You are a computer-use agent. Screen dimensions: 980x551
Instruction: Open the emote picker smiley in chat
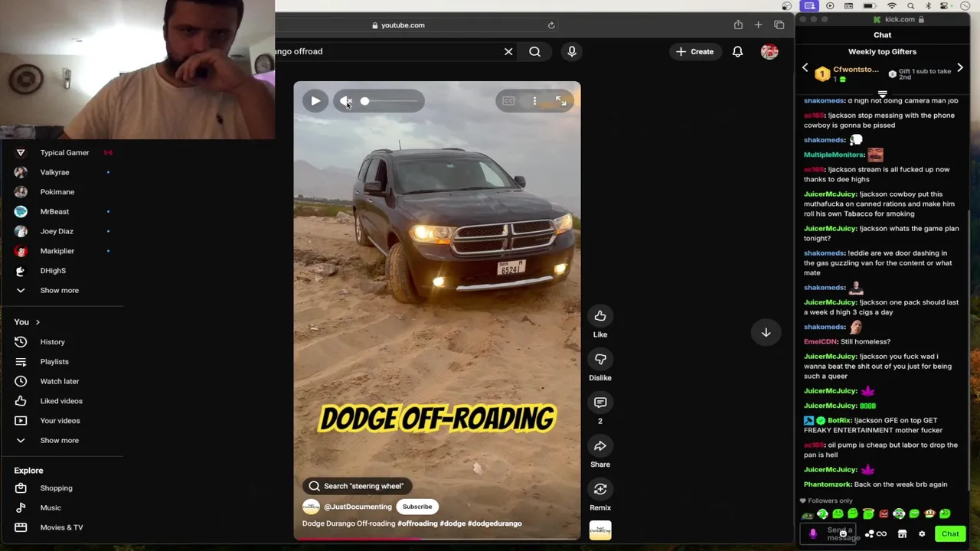(842, 533)
